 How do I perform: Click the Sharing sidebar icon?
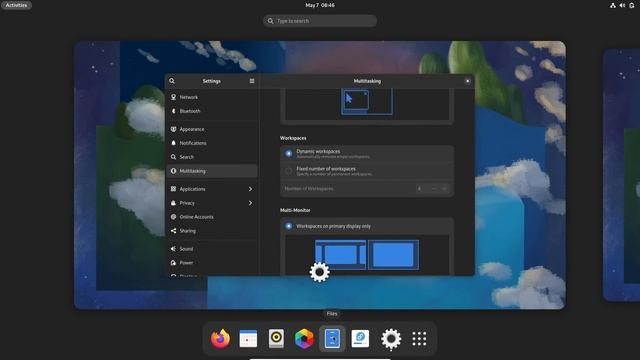(173, 231)
